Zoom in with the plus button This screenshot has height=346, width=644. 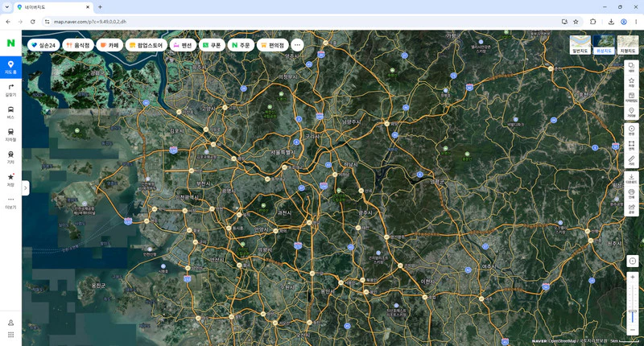[633, 278]
